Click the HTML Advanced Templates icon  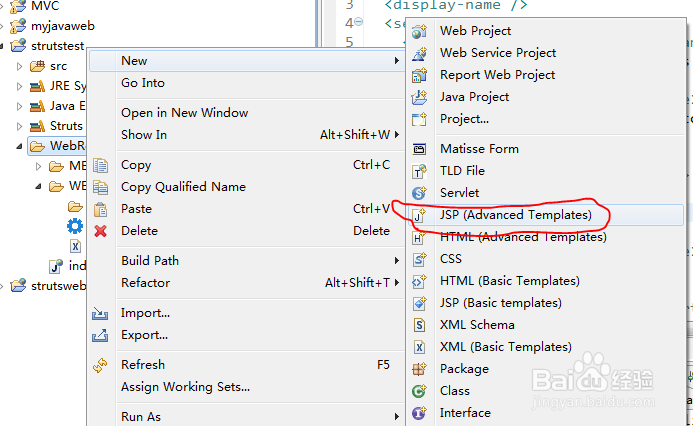(x=419, y=237)
